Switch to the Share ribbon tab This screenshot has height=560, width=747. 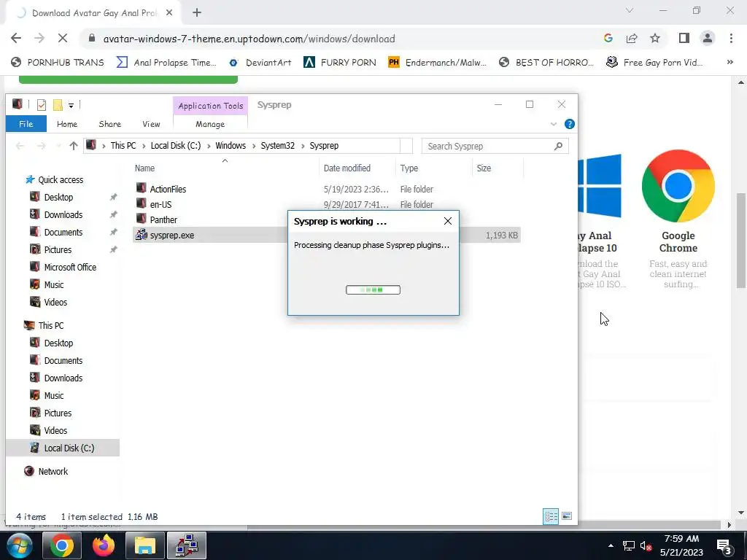coord(109,124)
